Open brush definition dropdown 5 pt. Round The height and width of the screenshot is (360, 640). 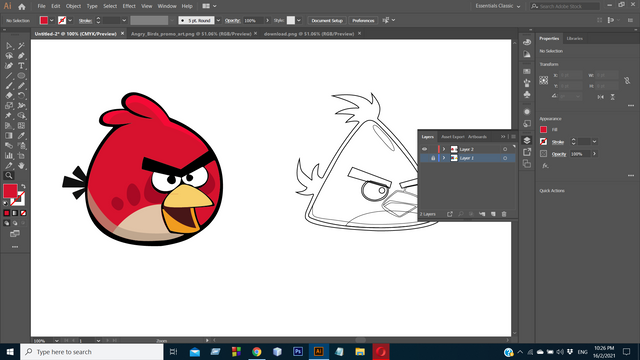tap(218, 20)
